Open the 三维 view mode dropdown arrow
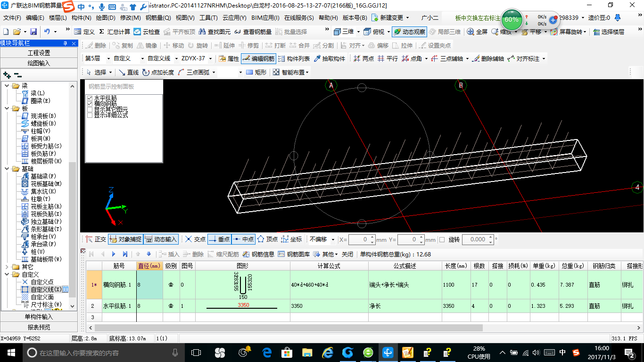The image size is (644, 362). [358, 32]
